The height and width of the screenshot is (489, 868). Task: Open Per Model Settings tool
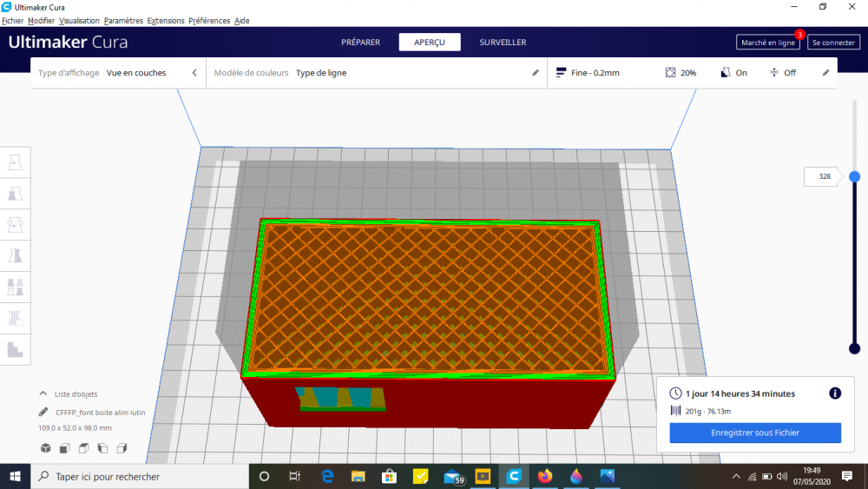[15, 287]
